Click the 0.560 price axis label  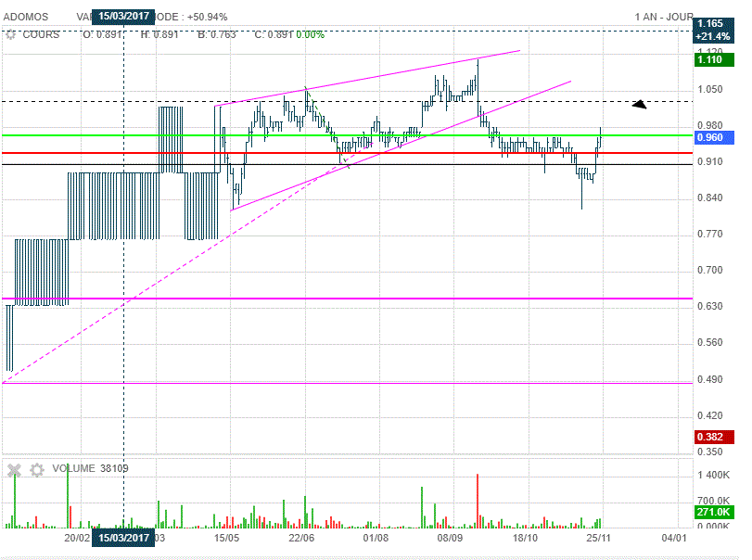709,342
